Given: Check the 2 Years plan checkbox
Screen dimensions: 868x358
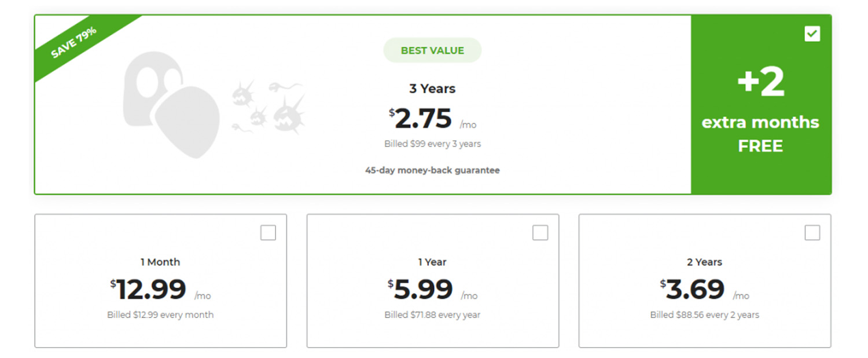Looking at the screenshot, I should point(812,233).
